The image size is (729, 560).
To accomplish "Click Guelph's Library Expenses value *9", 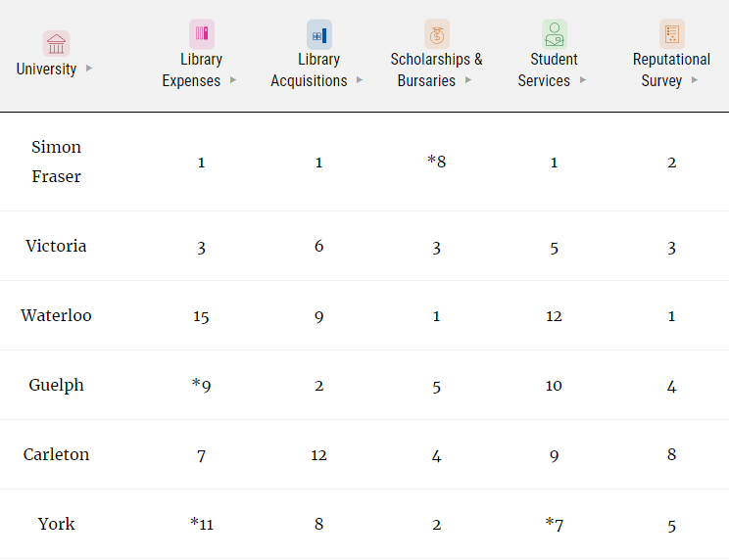I will click(201, 385).
